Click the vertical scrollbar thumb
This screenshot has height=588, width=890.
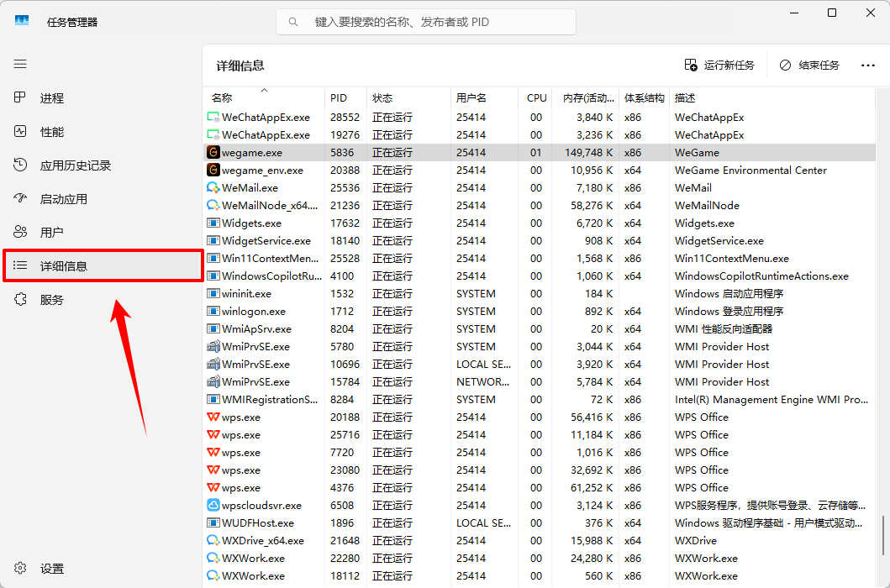coord(883,534)
